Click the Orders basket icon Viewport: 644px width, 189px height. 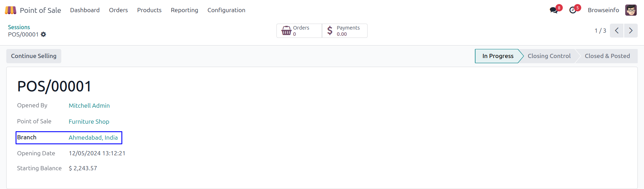[286, 31]
